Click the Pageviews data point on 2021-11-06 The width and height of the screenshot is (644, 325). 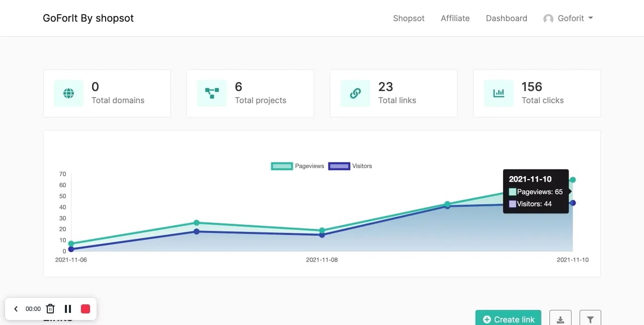coord(71,243)
